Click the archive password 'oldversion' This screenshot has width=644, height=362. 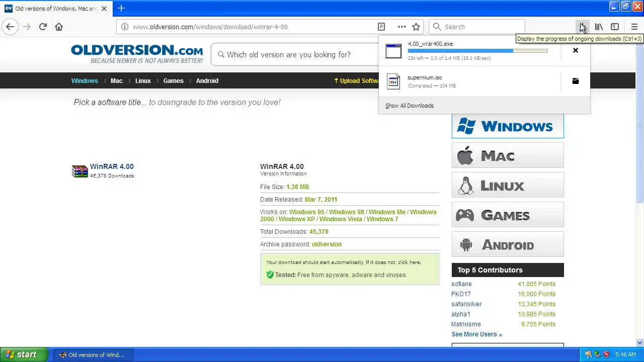point(327,244)
